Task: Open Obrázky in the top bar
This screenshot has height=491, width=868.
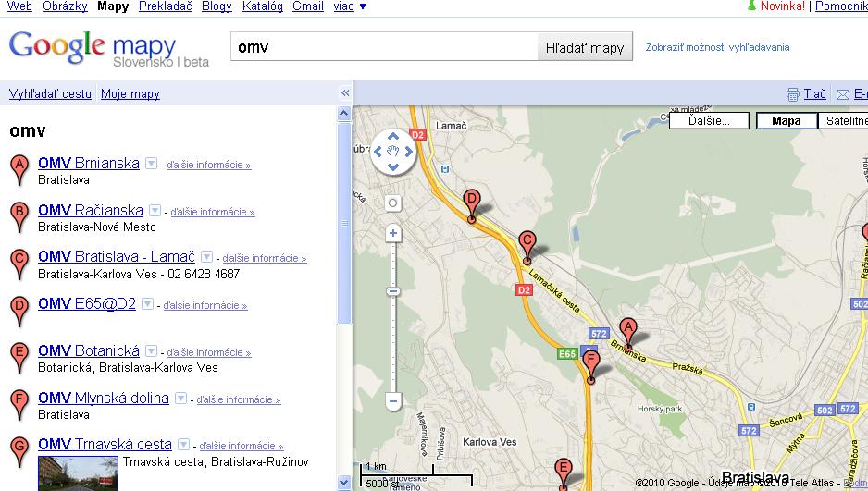Action: click(65, 6)
